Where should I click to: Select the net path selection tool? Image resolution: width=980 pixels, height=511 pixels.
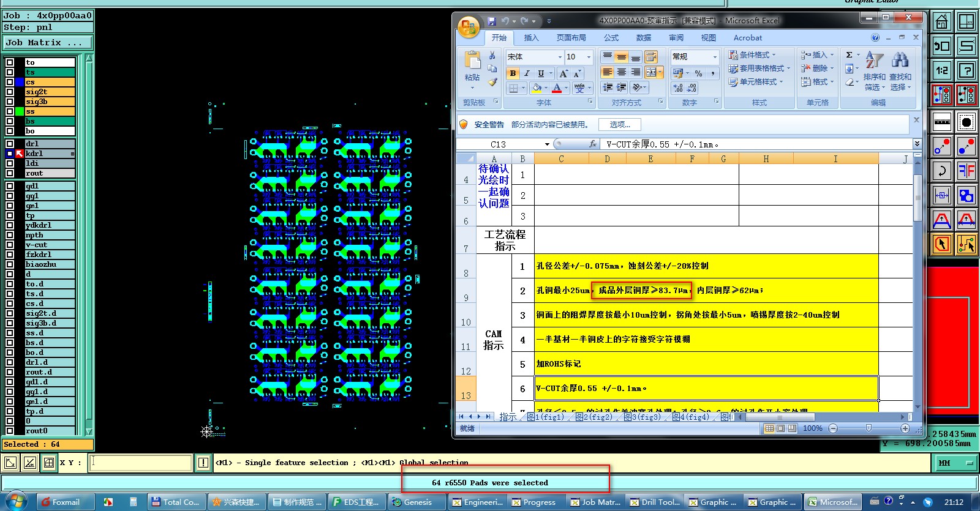pyautogui.click(x=967, y=245)
